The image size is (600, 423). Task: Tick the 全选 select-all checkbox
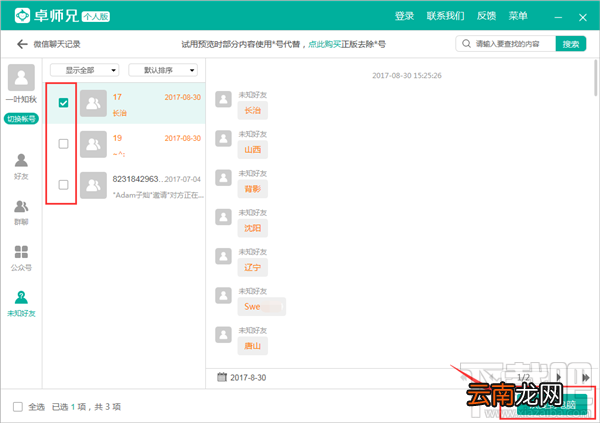tap(18, 407)
